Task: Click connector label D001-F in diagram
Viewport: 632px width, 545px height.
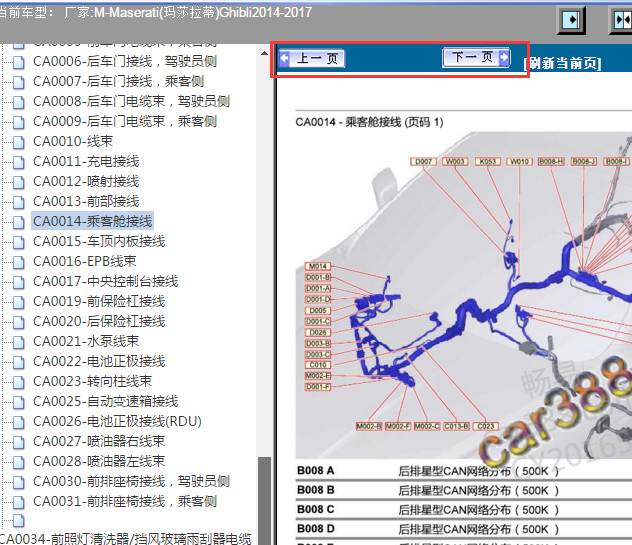Action: click(x=318, y=387)
